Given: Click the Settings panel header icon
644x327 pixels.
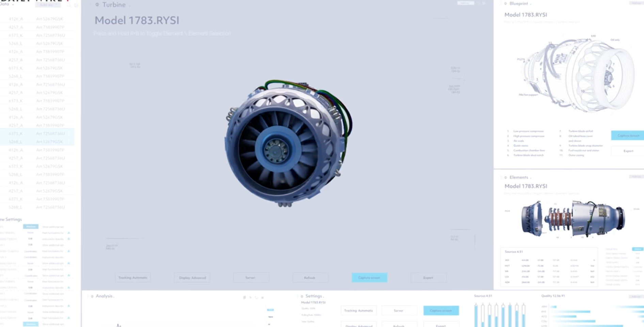Looking at the screenshot, I should [x=302, y=296].
